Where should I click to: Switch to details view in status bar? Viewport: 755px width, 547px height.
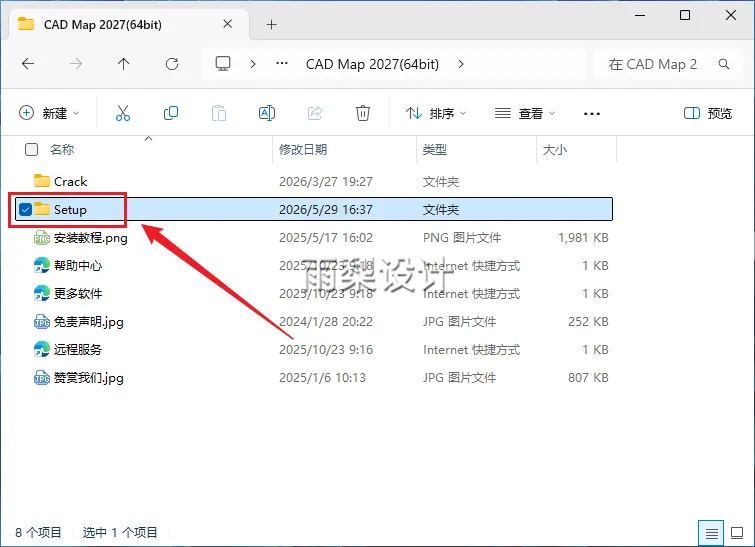[x=711, y=533]
